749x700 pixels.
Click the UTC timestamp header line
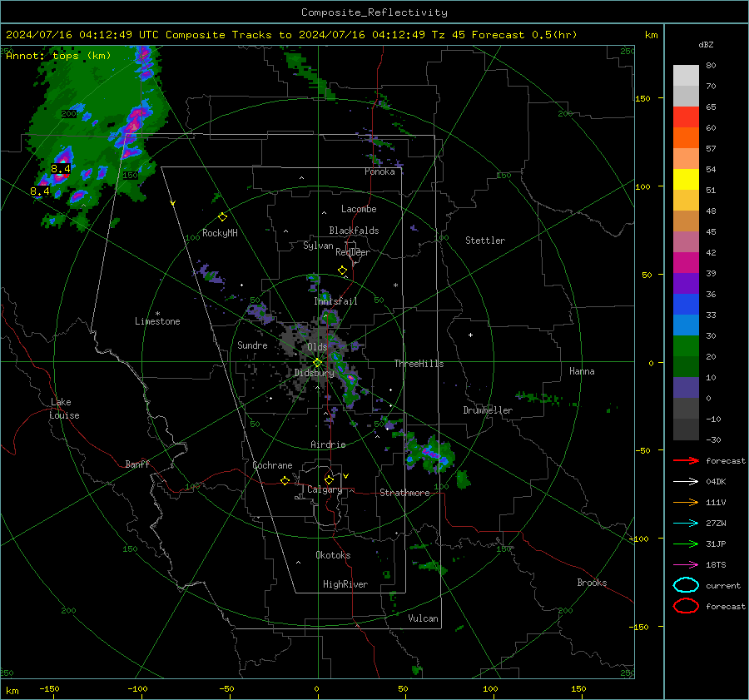tap(291, 35)
